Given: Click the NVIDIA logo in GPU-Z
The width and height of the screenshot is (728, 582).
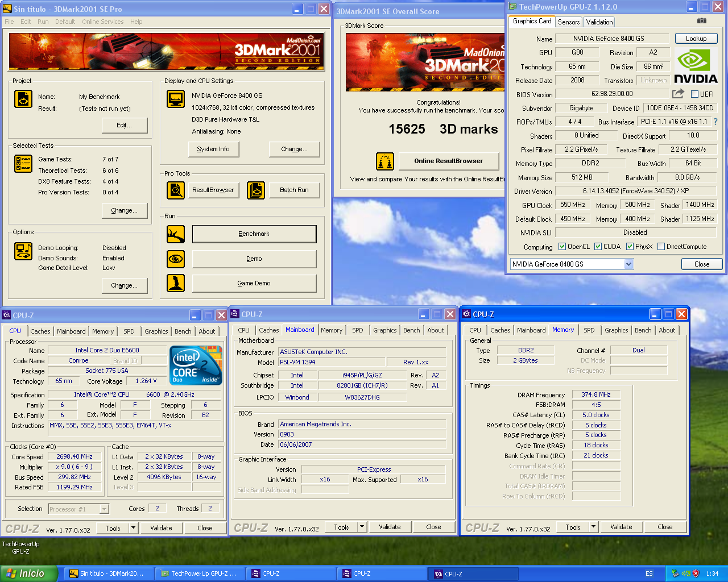Looking at the screenshot, I should click(696, 66).
